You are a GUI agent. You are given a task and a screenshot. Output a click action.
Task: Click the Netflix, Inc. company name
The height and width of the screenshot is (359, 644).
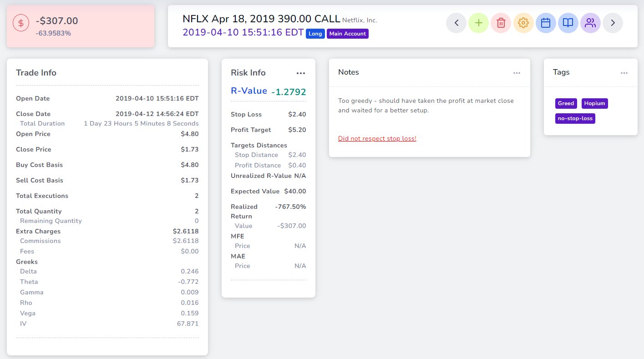360,20
